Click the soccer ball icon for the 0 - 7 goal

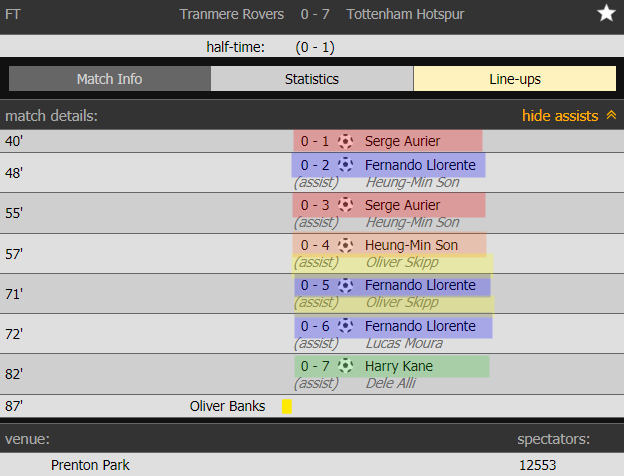346,366
